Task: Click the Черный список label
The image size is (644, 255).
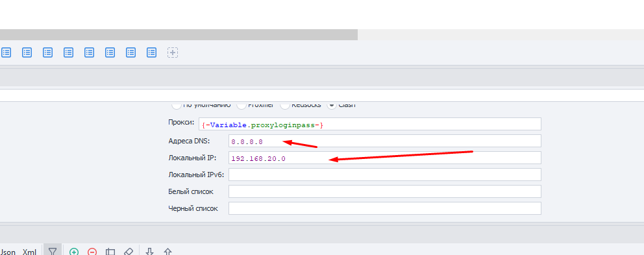Action: pyautogui.click(x=193, y=208)
